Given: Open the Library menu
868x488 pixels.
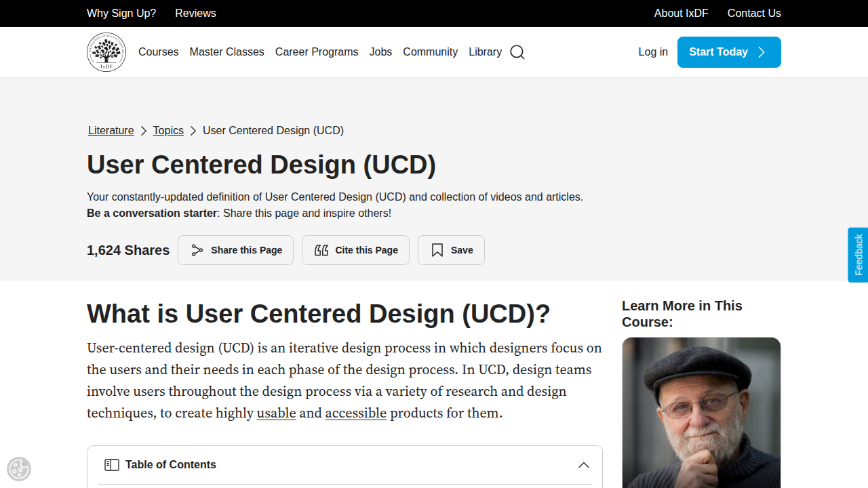Looking at the screenshot, I should pos(486,52).
